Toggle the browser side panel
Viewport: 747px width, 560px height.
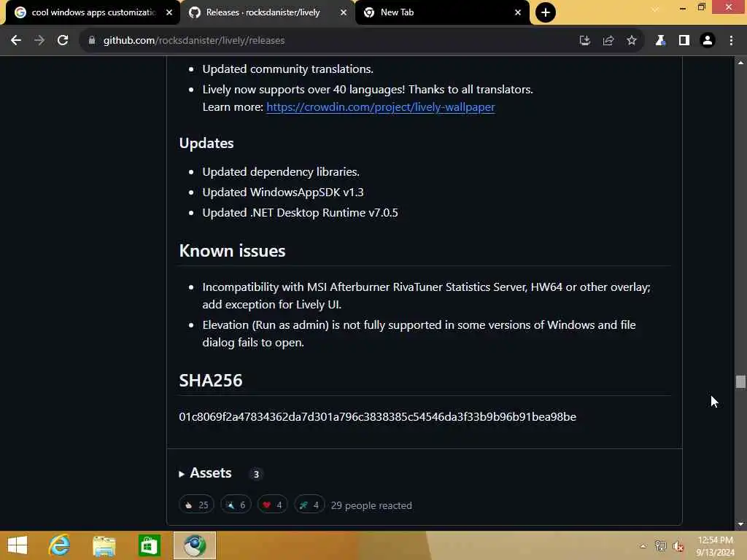684,41
